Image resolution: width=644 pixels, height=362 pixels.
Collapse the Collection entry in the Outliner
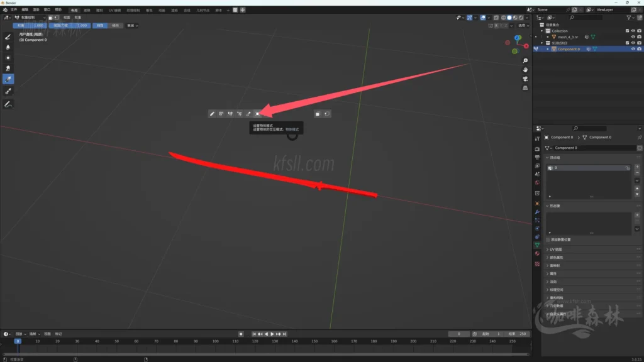pyautogui.click(x=542, y=30)
